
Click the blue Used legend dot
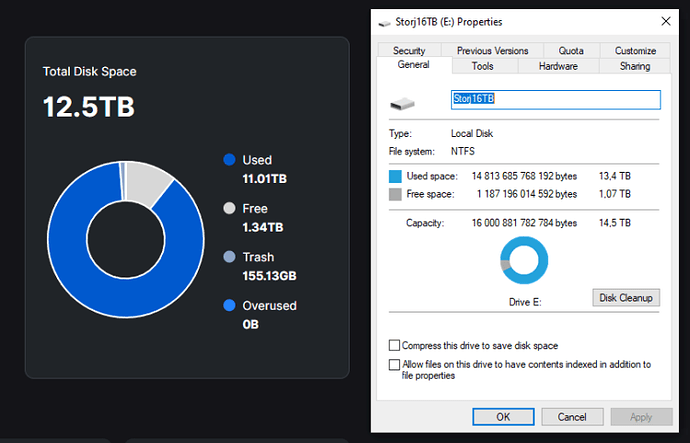coord(229,160)
